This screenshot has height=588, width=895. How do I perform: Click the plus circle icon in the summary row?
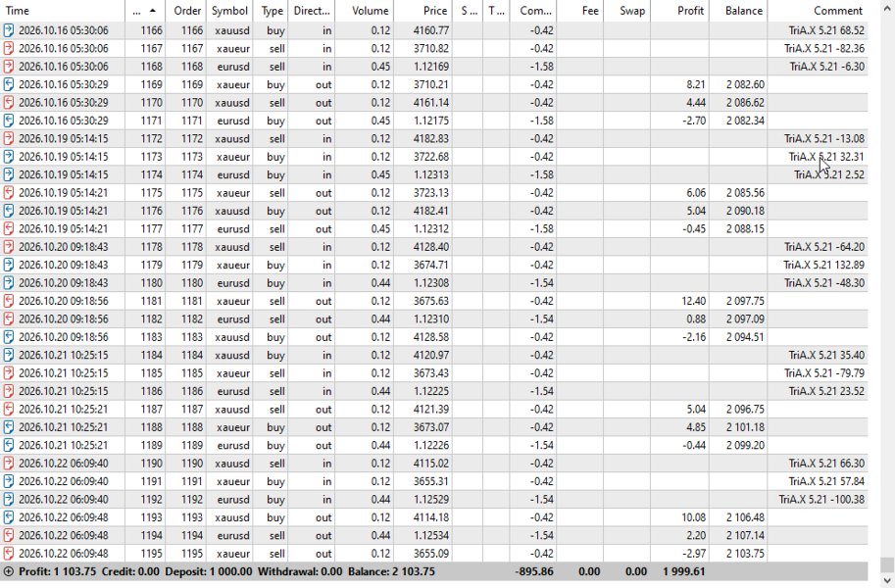coord(8,571)
